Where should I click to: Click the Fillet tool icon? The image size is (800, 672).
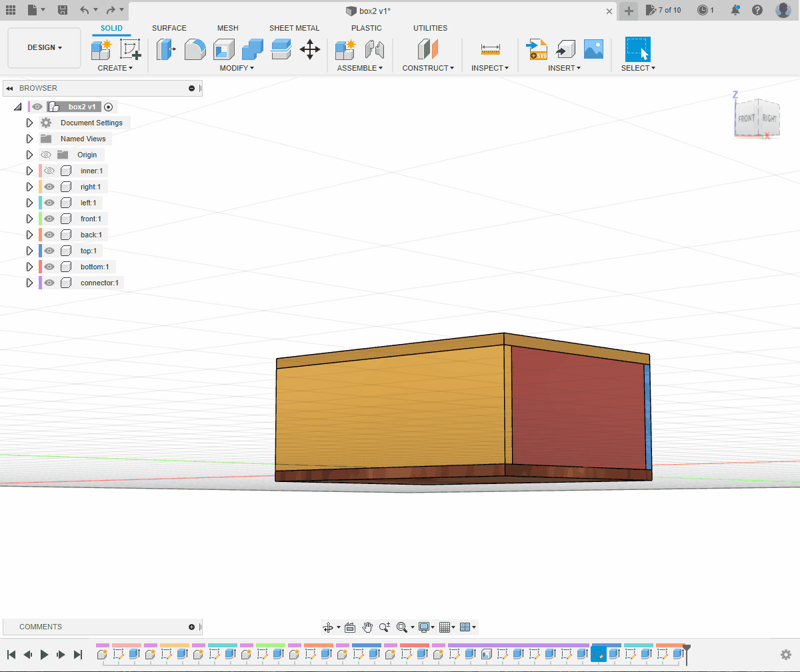[195, 49]
